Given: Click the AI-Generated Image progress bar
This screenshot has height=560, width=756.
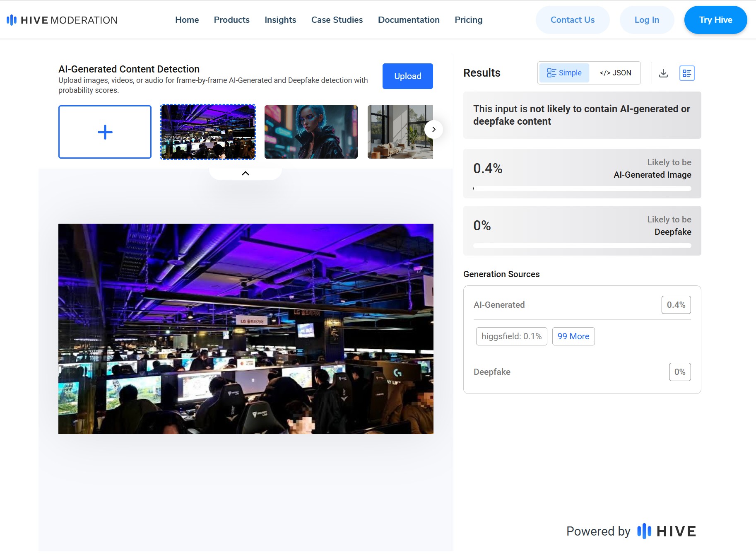Looking at the screenshot, I should click(582, 188).
